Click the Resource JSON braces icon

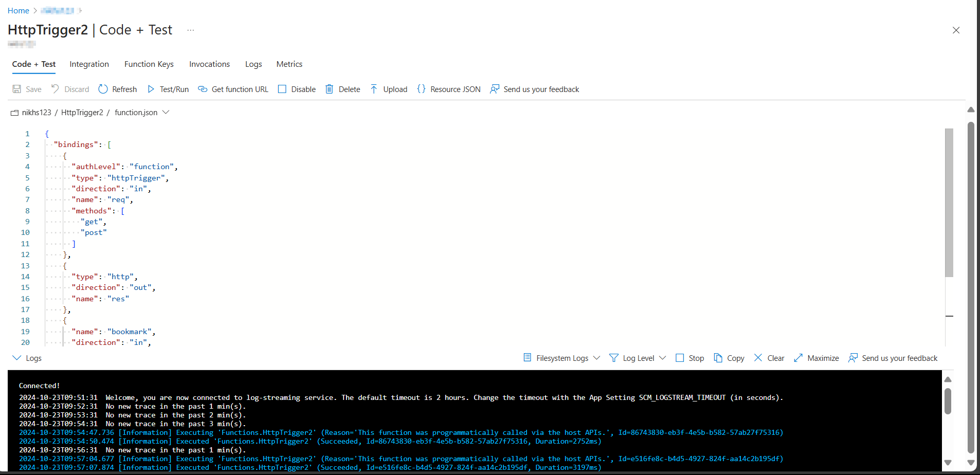tap(421, 89)
